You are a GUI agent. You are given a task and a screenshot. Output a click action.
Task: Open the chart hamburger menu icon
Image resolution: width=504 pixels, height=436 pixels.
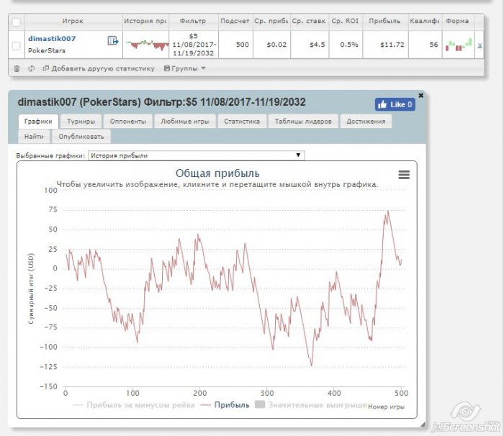tap(404, 174)
